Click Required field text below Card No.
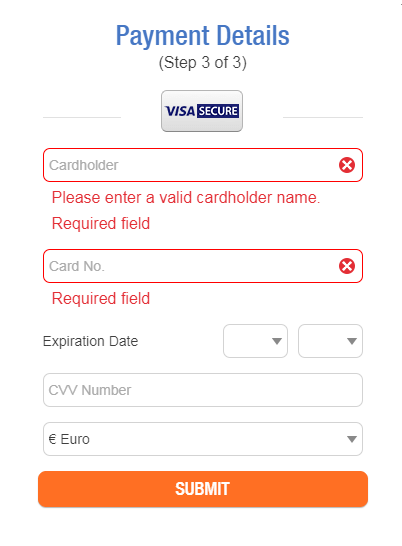This screenshot has height=546, width=402. [101, 298]
